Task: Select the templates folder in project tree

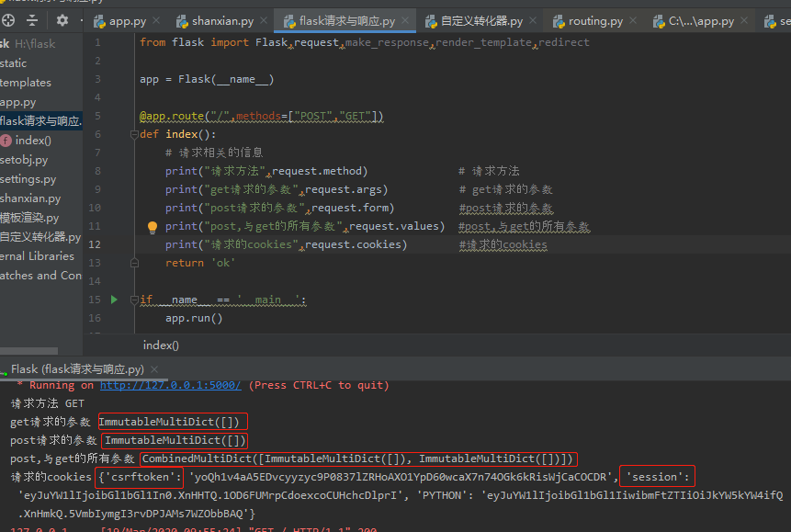Action: [25, 83]
